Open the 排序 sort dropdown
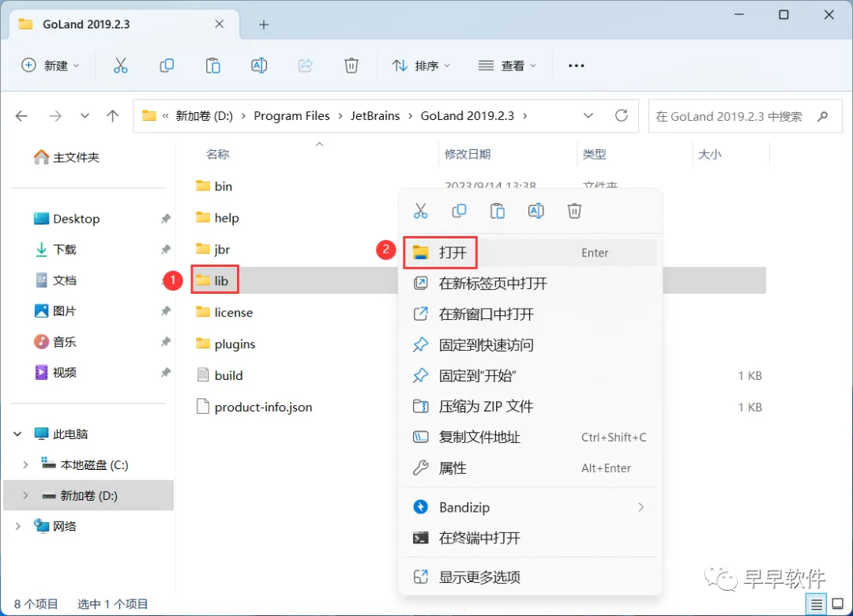Image resolution: width=853 pixels, height=616 pixels. pos(422,66)
